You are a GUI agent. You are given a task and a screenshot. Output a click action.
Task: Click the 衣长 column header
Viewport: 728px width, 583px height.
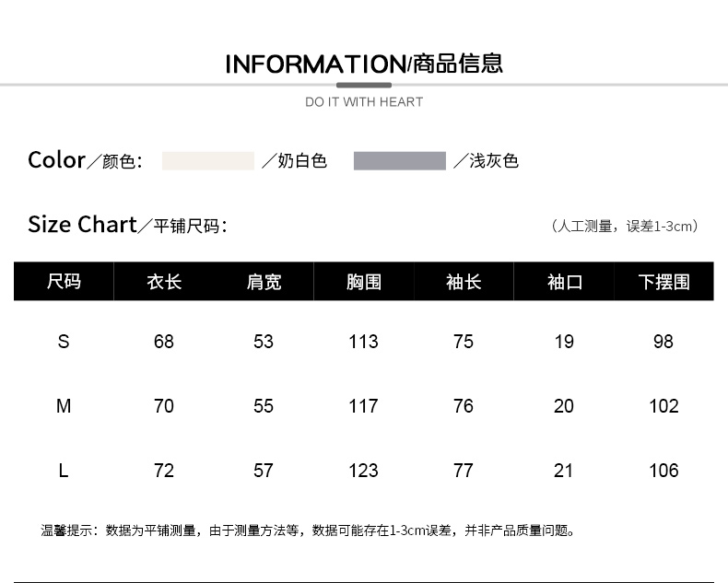click(x=164, y=281)
